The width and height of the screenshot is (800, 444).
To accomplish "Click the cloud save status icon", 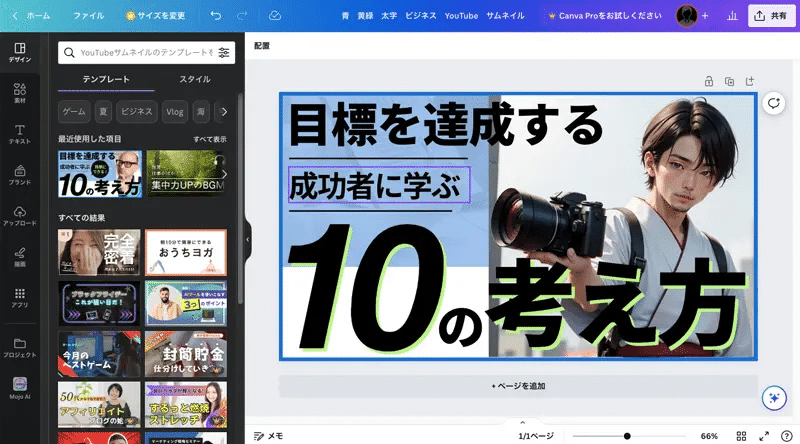I will pyautogui.click(x=275, y=16).
